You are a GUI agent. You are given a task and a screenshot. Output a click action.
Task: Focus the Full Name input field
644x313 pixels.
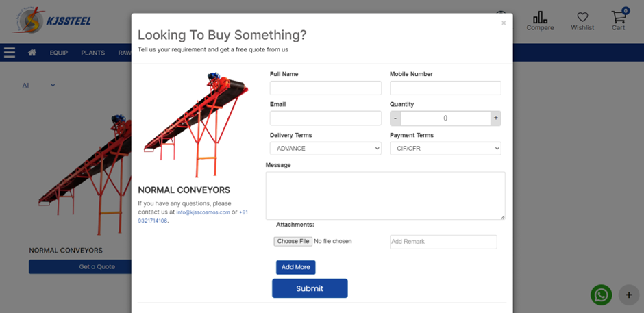click(x=325, y=88)
